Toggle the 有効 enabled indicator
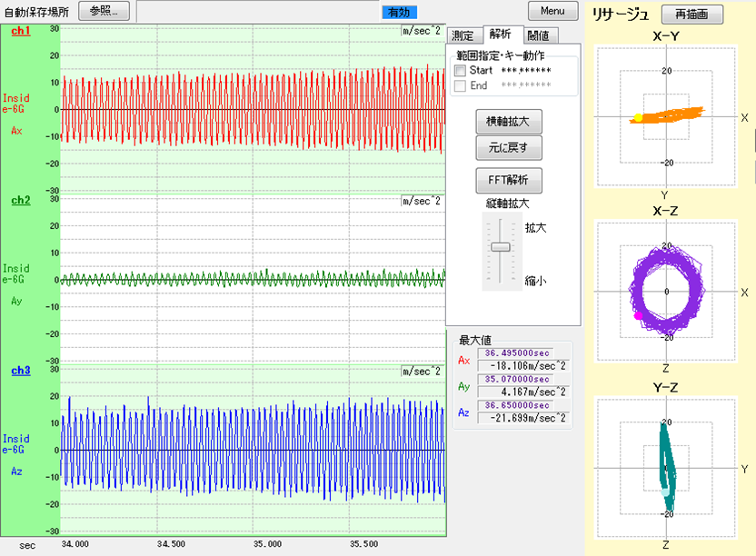Viewport: 756px width, 556px height. click(399, 12)
